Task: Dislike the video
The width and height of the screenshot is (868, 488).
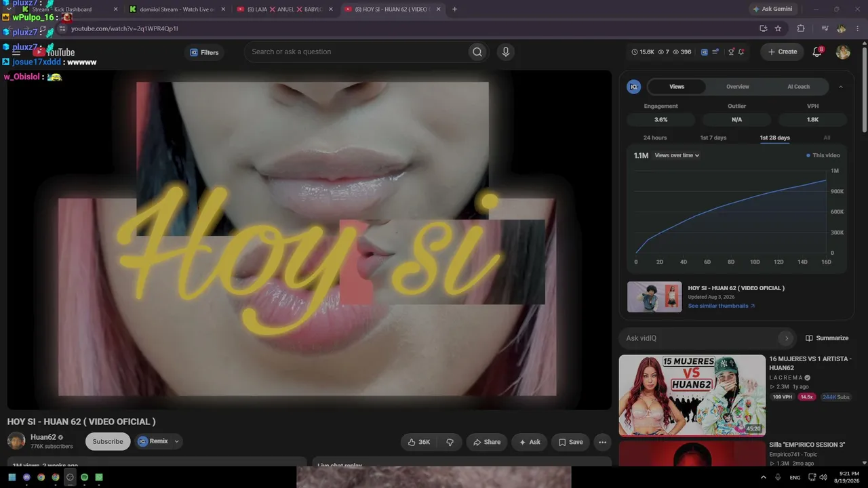Action: pyautogui.click(x=450, y=442)
